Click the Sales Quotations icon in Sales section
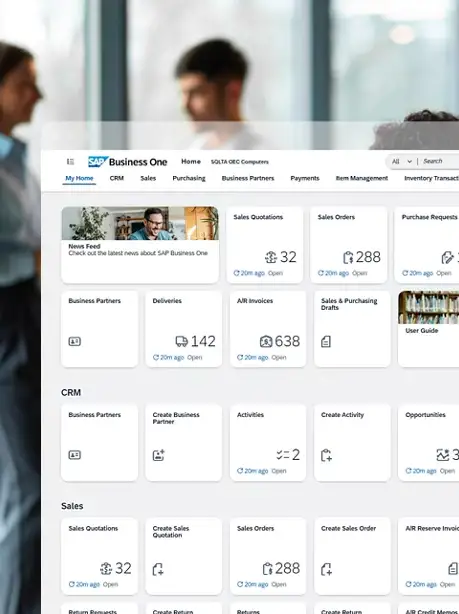The width and height of the screenshot is (459, 614). [106, 568]
